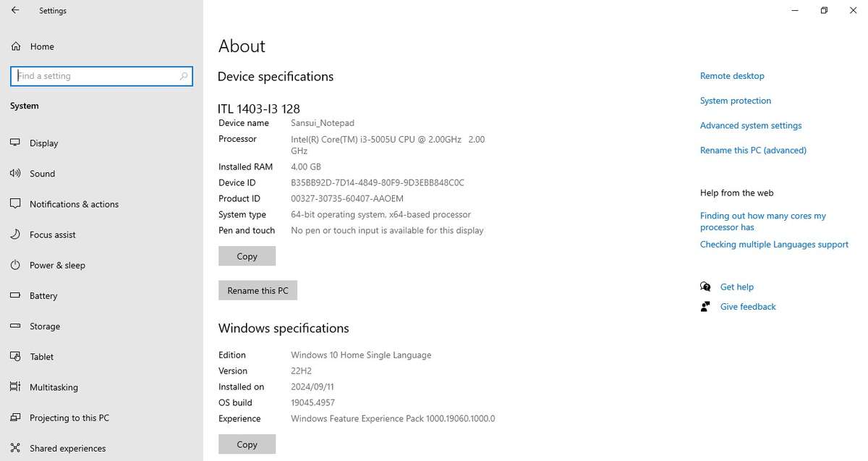
Task: Click the Give feedback link
Action: tap(747, 306)
